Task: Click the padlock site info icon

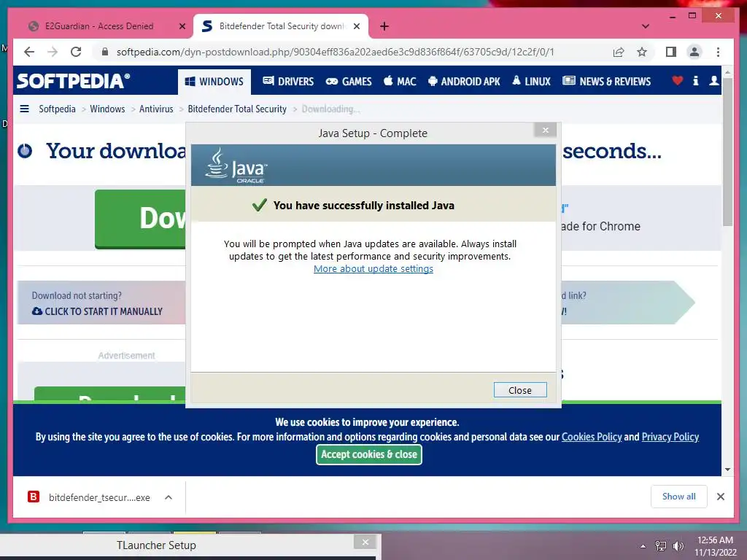Action: tap(105, 52)
